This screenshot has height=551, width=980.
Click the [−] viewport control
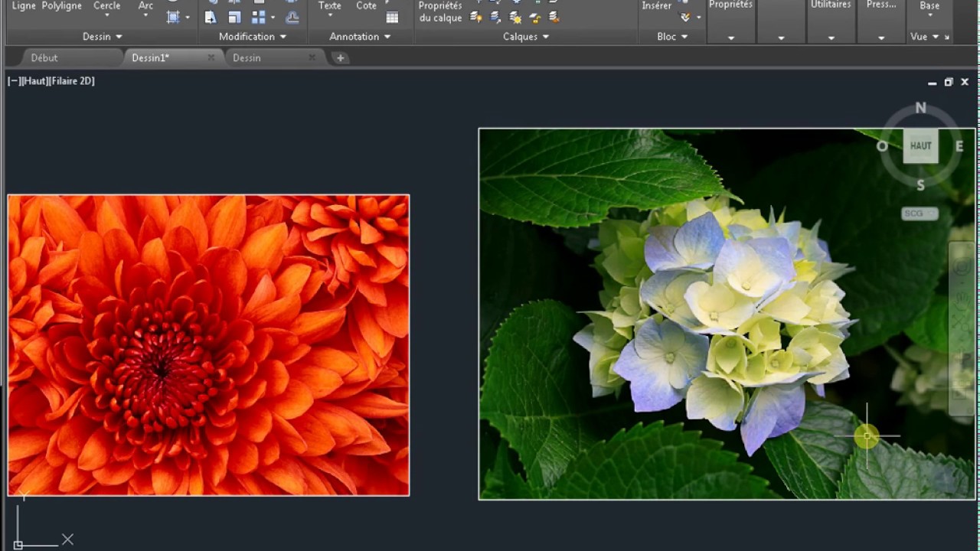(x=13, y=80)
